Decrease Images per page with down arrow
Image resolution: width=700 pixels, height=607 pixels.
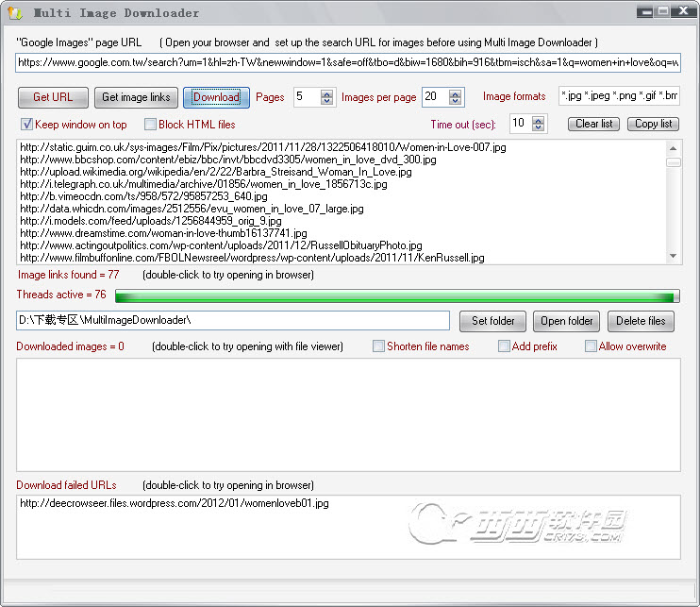(455, 101)
